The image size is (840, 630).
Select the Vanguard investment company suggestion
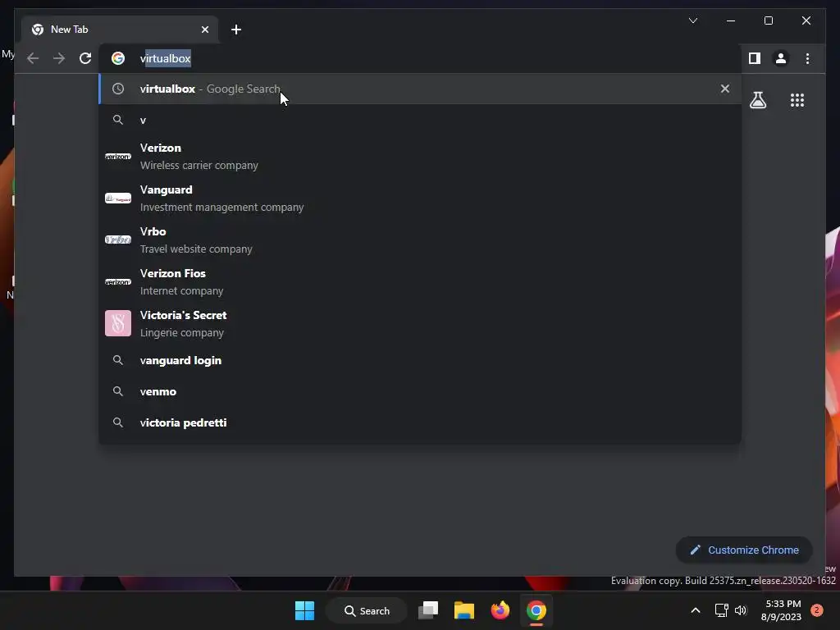pyautogui.click(x=420, y=199)
